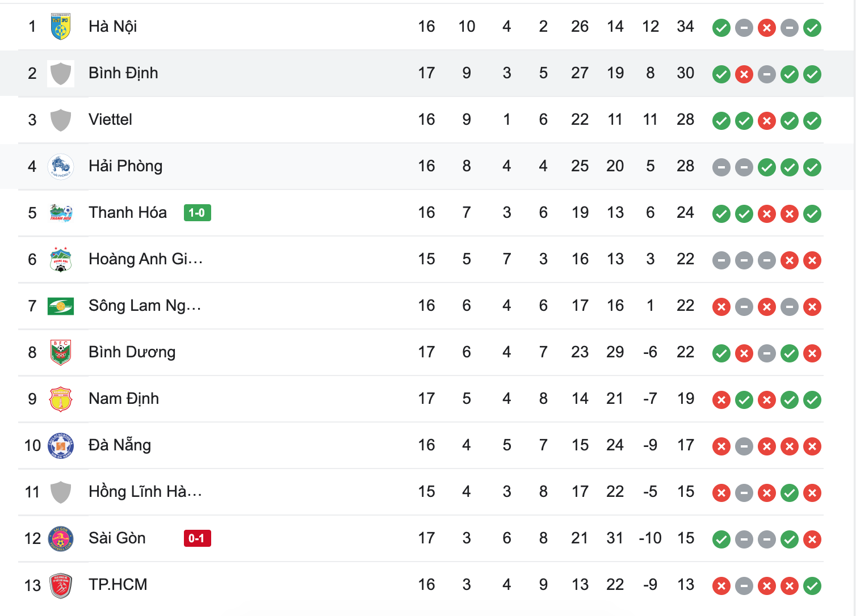The width and height of the screenshot is (856, 616).
Task: Select the Sông Lam Nghệ An green logo
Action: [61, 306]
